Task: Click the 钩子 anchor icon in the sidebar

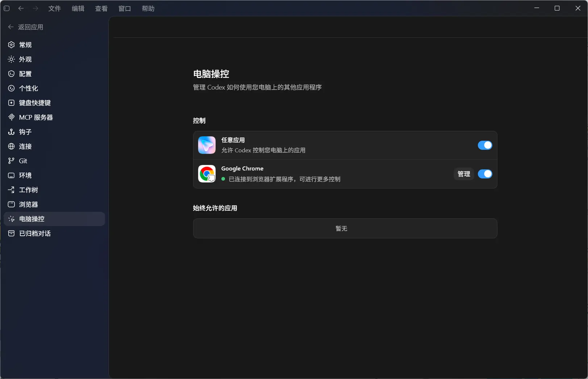Action: (11, 132)
